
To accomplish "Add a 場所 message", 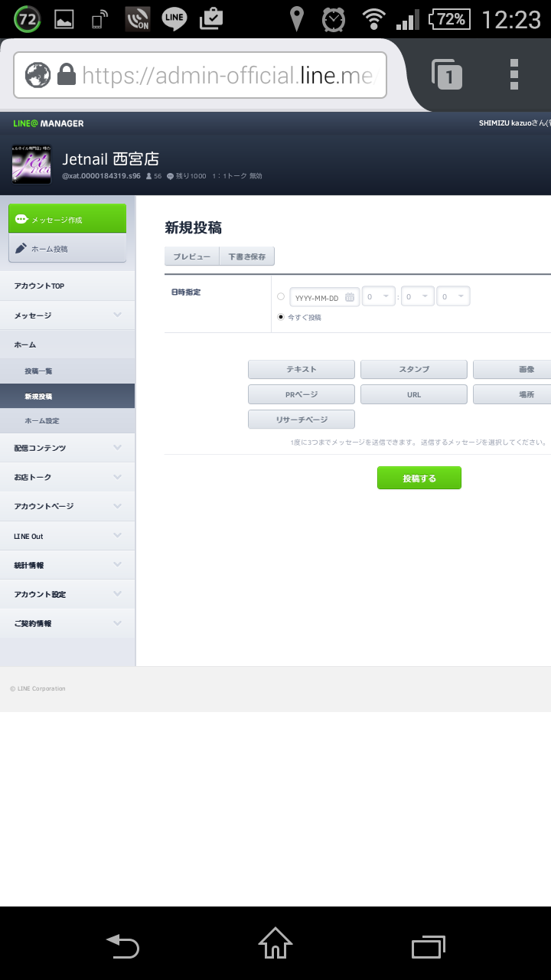I will pos(512,394).
